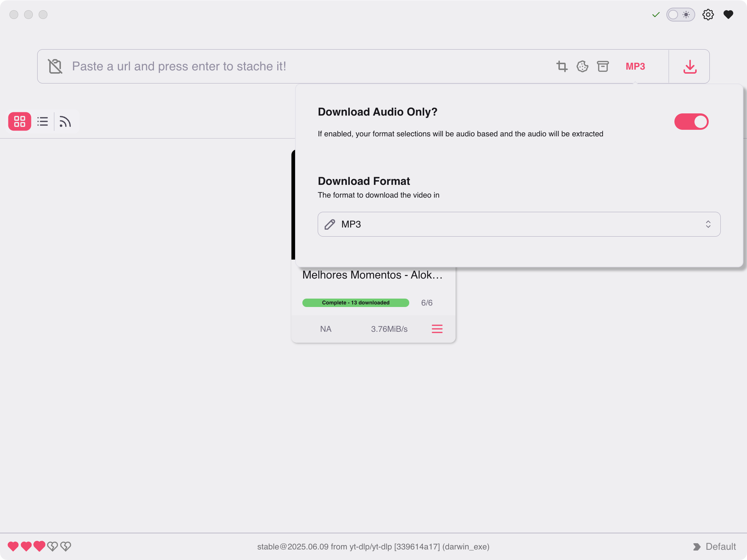Open the MP3 Download Format dropdown
The width and height of the screenshot is (747, 560).
tap(518, 224)
